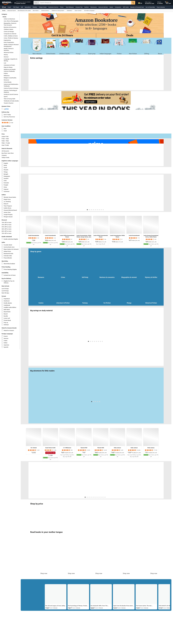Viewport: 173px width, 644px height.
Task: Open the All hamburger menu
Action: pyautogui.click(x=4, y=7)
